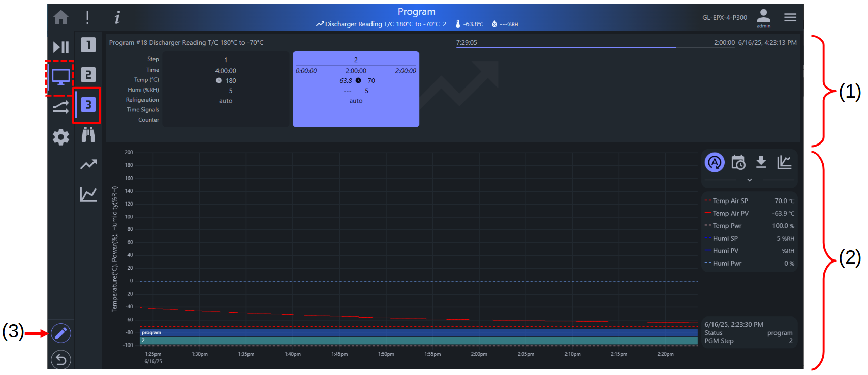Click the teal step '2' band in graph
Viewport: 868px width, 375px height.
419,341
